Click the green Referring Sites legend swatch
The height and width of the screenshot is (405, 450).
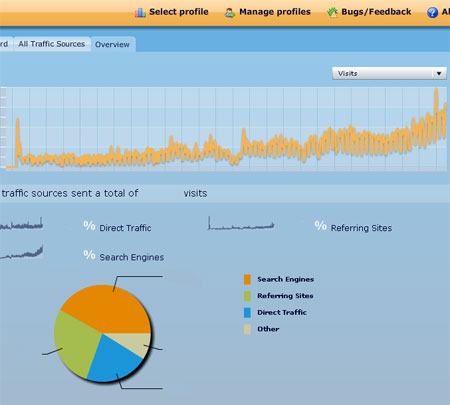247,296
